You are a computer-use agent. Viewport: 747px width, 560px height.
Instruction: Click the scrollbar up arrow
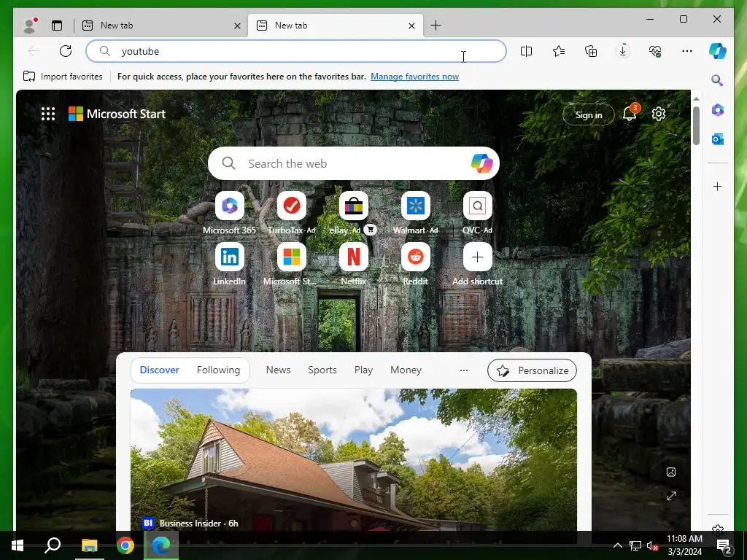pyautogui.click(x=696, y=98)
